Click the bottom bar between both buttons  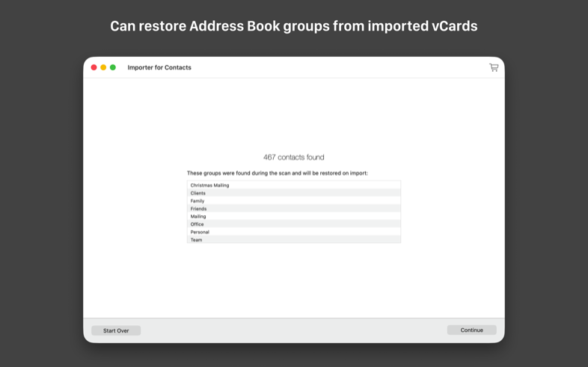(x=293, y=330)
